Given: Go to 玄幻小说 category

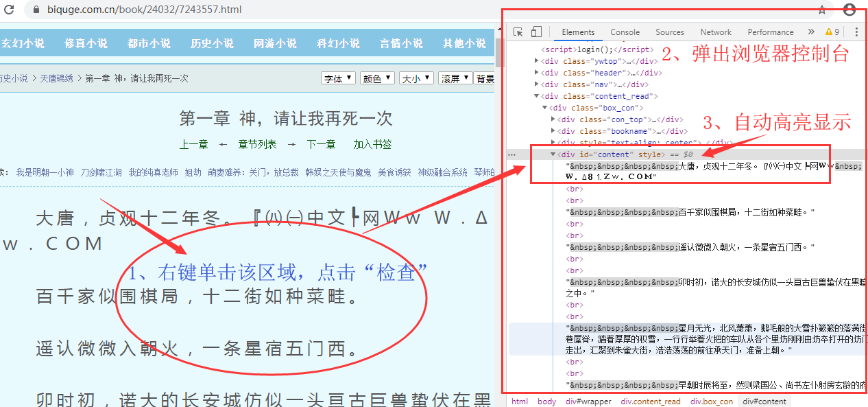Looking at the screenshot, I should pos(22,43).
